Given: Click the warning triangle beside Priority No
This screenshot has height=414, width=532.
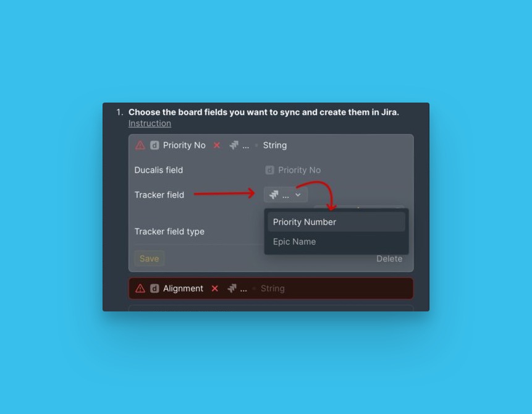Looking at the screenshot, I should coord(140,145).
